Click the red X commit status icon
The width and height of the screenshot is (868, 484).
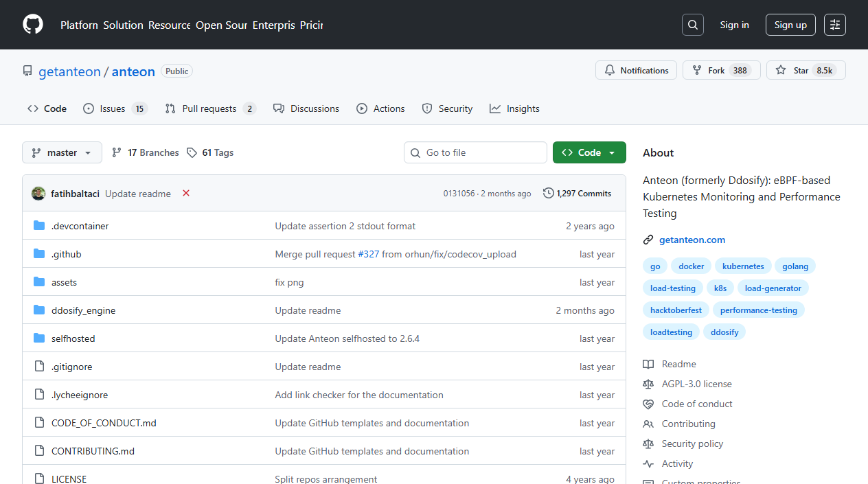(x=186, y=194)
